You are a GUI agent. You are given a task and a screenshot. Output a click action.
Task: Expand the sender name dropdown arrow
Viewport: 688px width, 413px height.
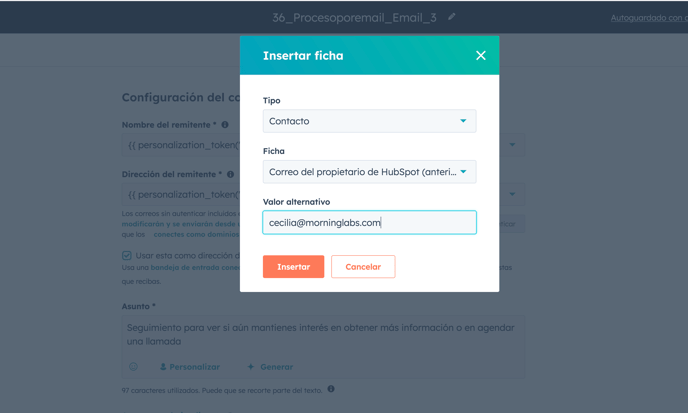(x=513, y=145)
